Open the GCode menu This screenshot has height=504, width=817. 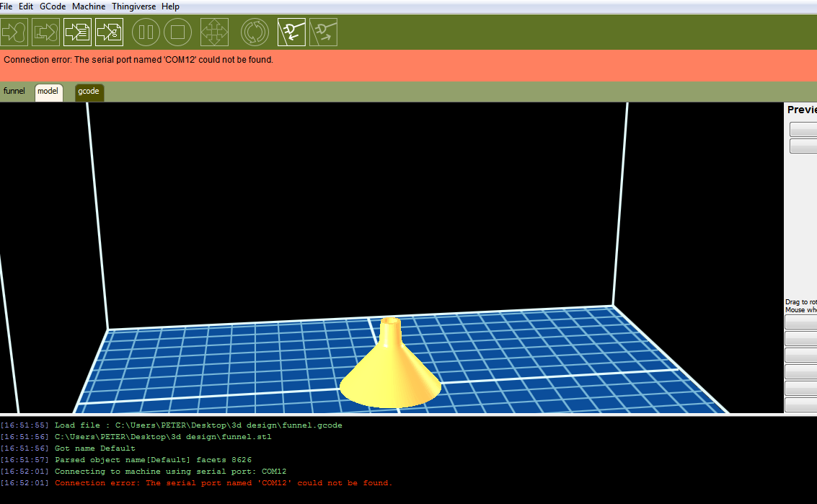(53, 6)
